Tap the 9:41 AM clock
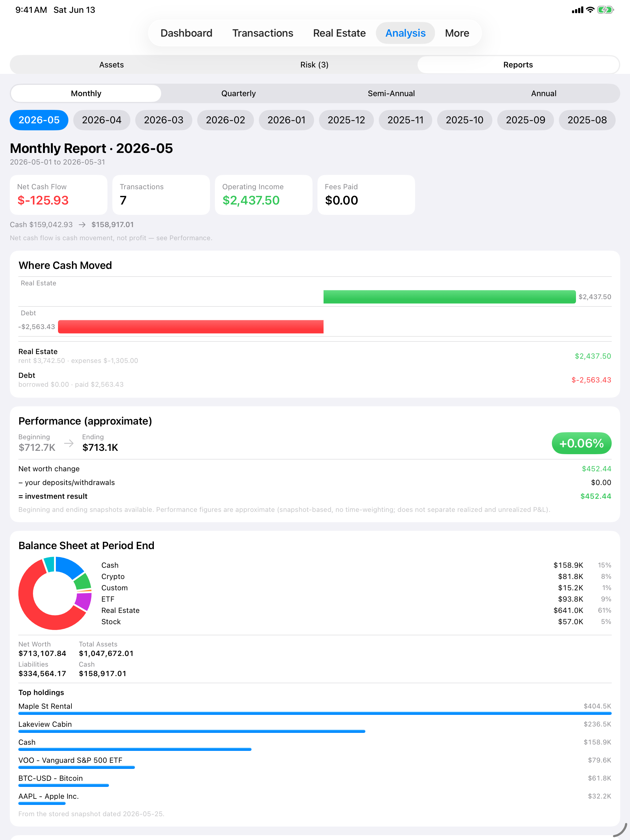 [31, 10]
